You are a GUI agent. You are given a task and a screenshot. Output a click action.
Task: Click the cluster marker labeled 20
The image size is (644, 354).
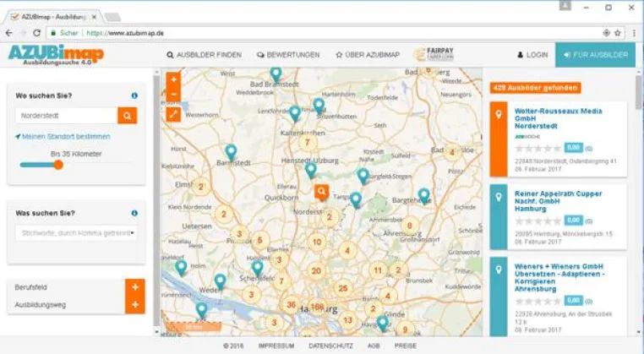pos(316,271)
